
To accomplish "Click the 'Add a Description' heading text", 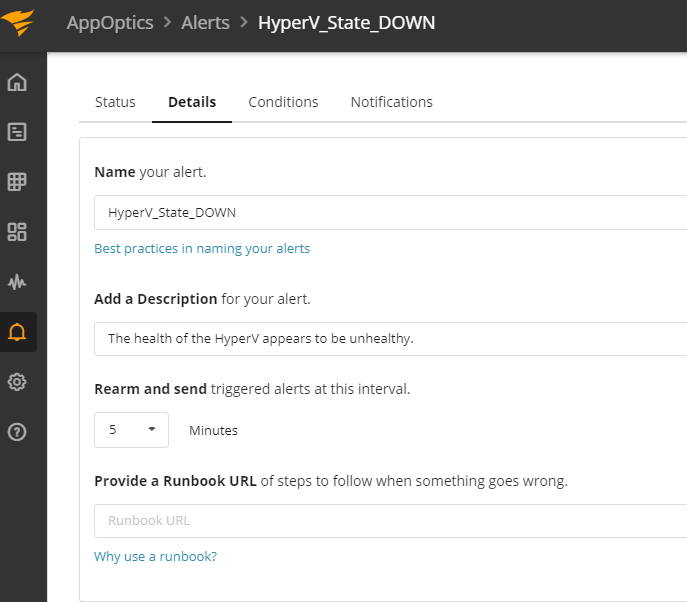I will (x=156, y=299).
